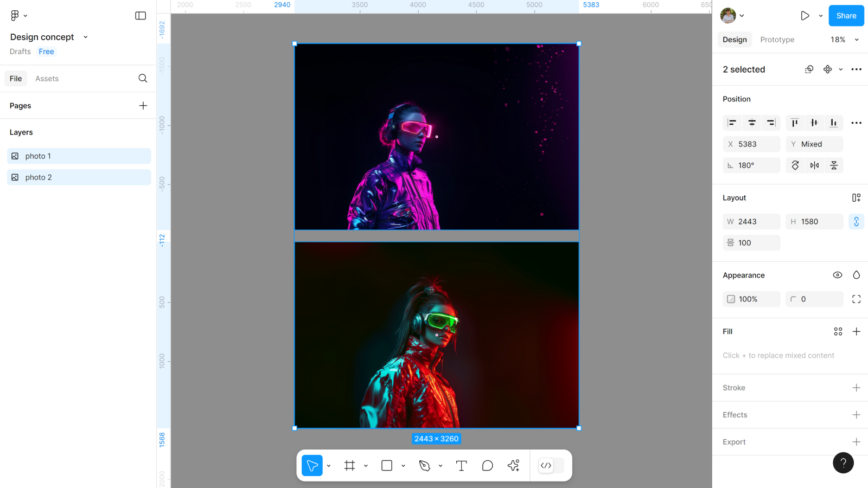Click the search icon in the left panel
868x488 pixels.
pos(143,79)
